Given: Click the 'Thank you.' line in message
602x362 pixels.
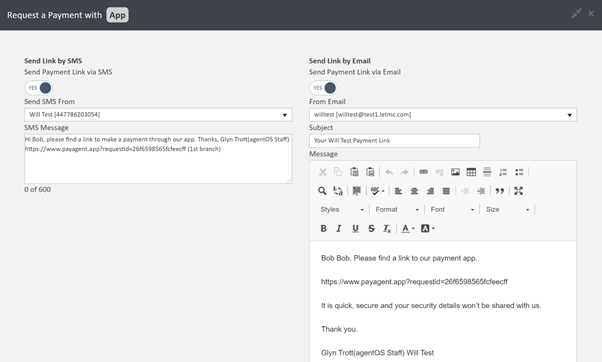Looking at the screenshot, I should click(339, 329).
